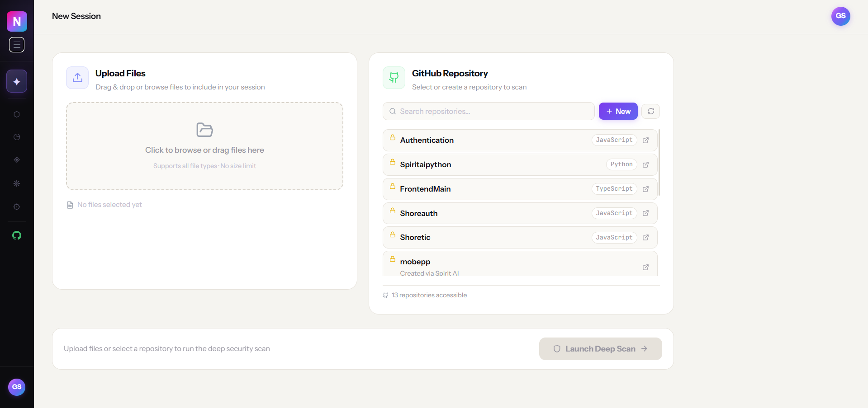The image size is (868, 408).
Task: Click the TypeScript language tag
Action: (614, 189)
